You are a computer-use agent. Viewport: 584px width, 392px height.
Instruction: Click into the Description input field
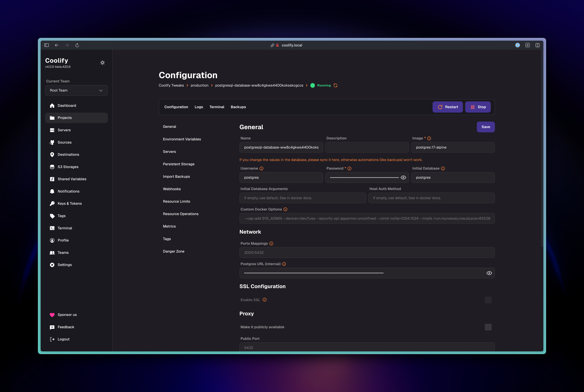pyautogui.click(x=367, y=147)
